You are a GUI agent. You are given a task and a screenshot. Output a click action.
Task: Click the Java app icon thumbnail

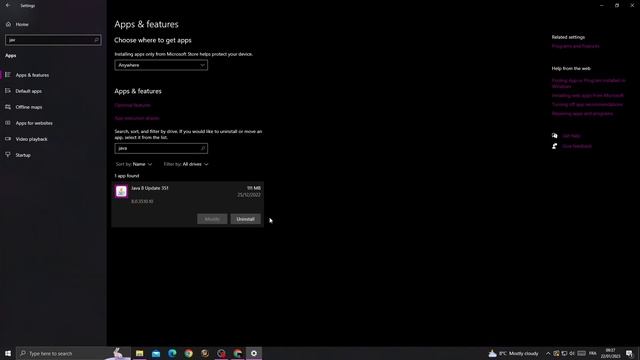(x=121, y=191)
